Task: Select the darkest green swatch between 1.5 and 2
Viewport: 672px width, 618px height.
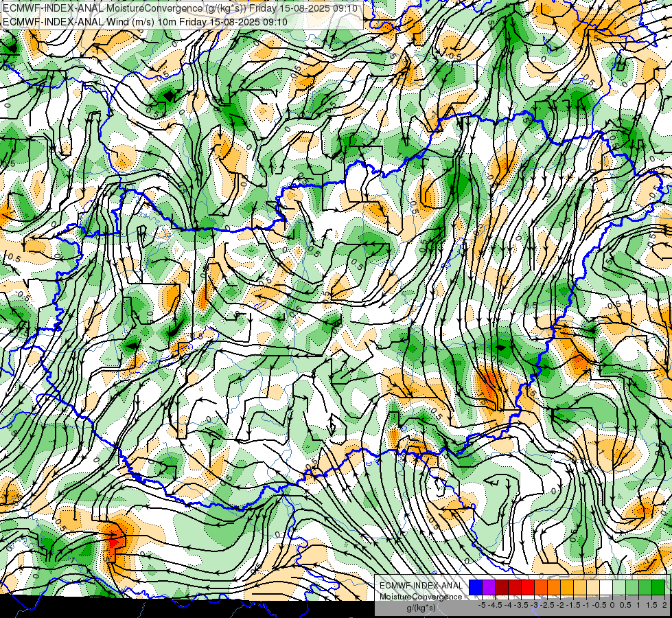Action: pyautogui.click(x=658, y=588)
